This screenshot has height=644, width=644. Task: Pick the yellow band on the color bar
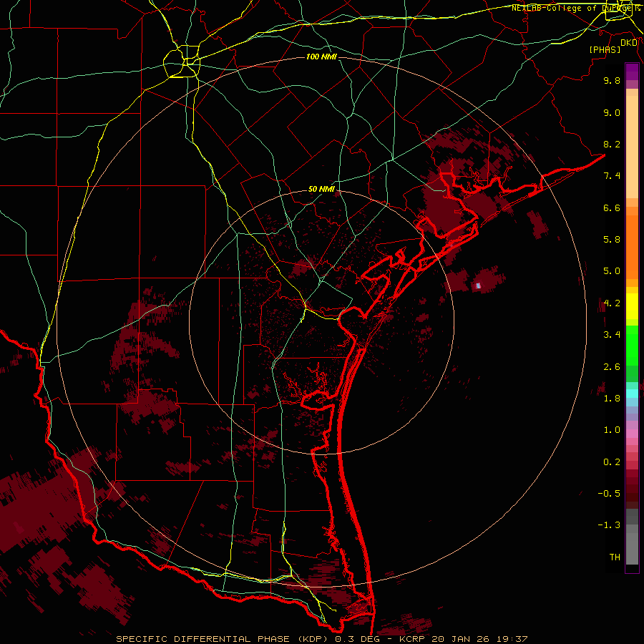coord(632,306)
